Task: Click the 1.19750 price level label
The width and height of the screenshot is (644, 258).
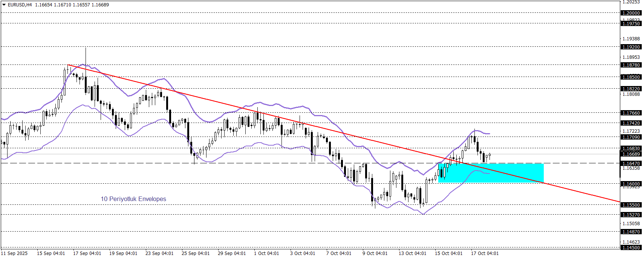Action: 631,23
